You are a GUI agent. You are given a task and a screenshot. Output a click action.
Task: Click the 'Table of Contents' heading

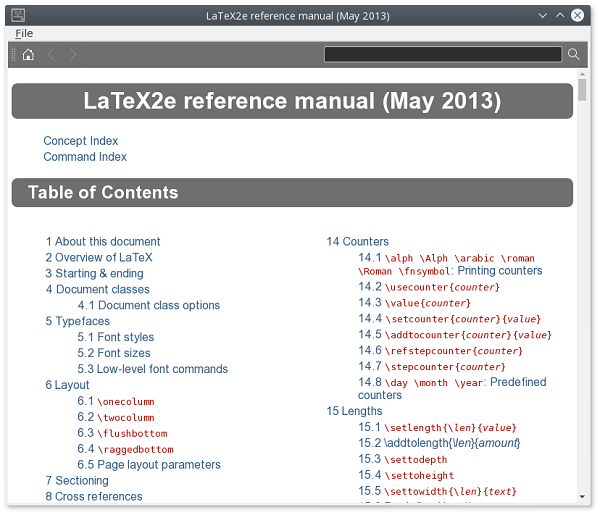tap(103, 192)
